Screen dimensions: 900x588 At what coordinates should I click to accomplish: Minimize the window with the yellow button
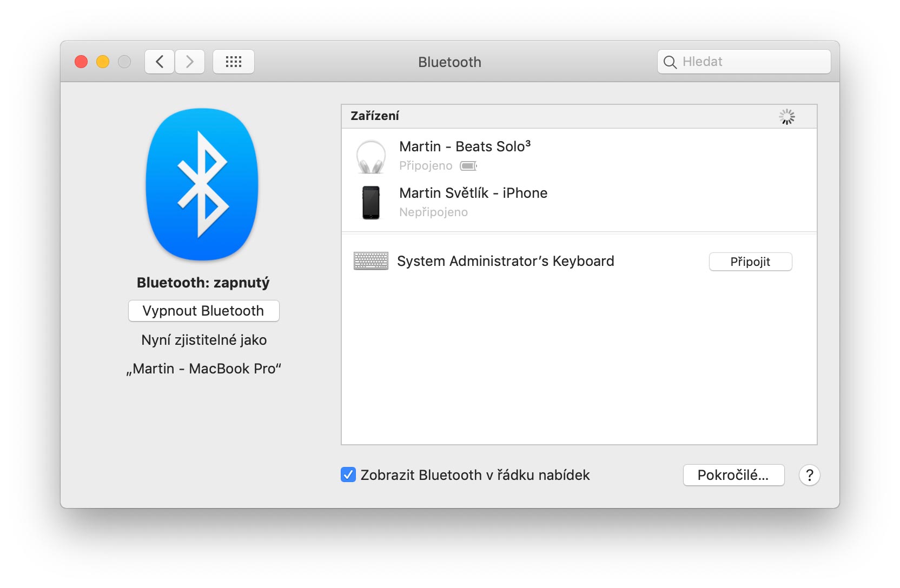pyautogui.click(x=103, y=62)
